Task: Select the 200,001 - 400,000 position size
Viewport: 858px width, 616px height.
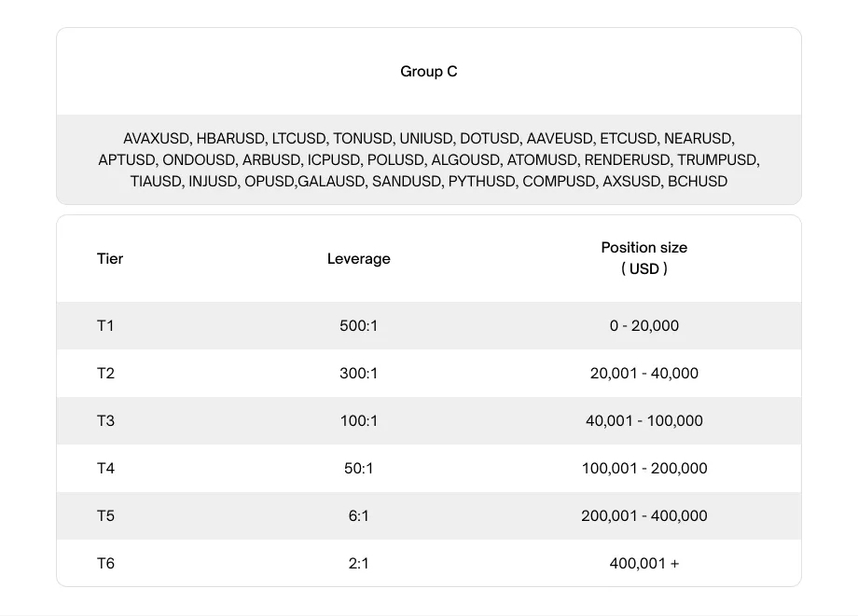Action: [644, 516]
